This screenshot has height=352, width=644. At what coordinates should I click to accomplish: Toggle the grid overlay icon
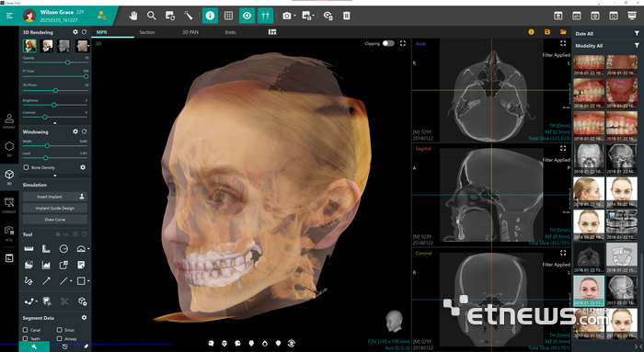click(228, 16)
